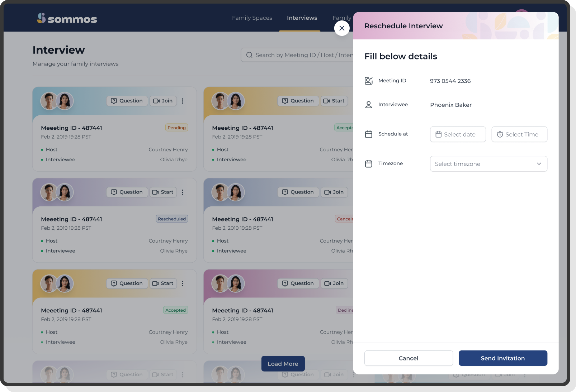
Task: Open the Interviews tab
Action: 302,18
